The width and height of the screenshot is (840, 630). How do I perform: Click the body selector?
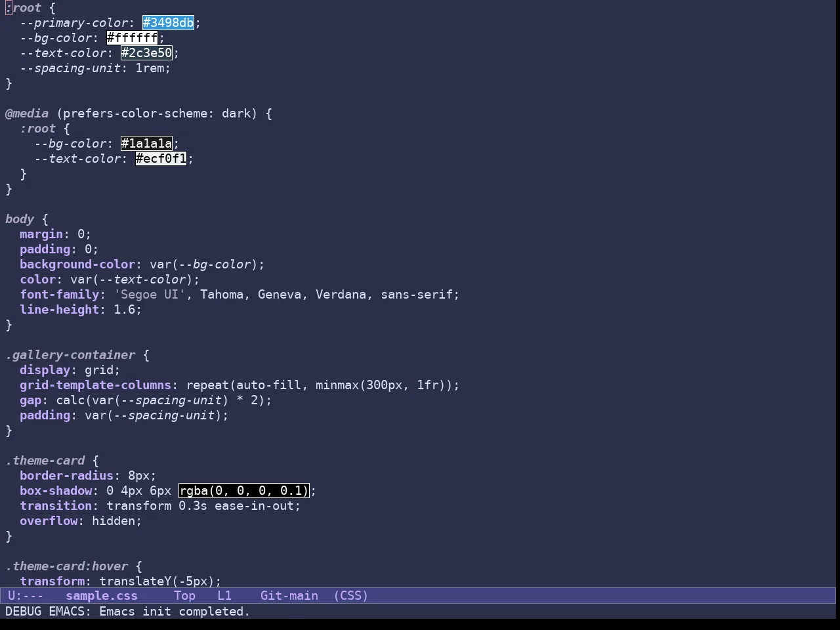(x=20, y=219)
